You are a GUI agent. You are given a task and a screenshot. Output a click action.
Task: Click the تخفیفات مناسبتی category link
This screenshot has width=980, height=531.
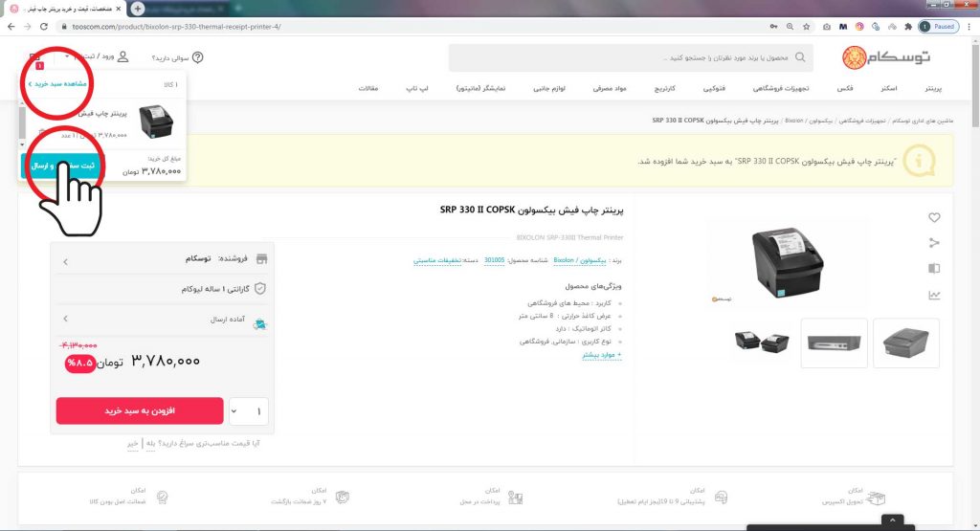pyautogui.click(x=436, y=260)
